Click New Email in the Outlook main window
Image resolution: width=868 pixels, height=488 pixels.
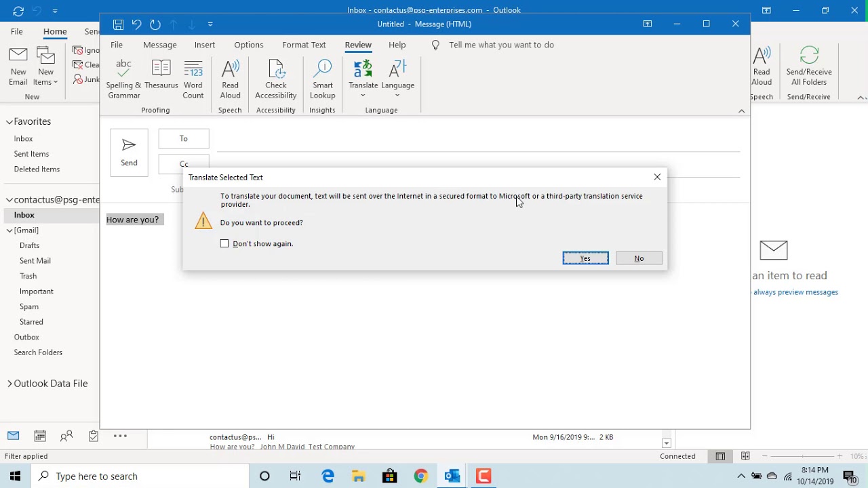(x=18, y=66)
